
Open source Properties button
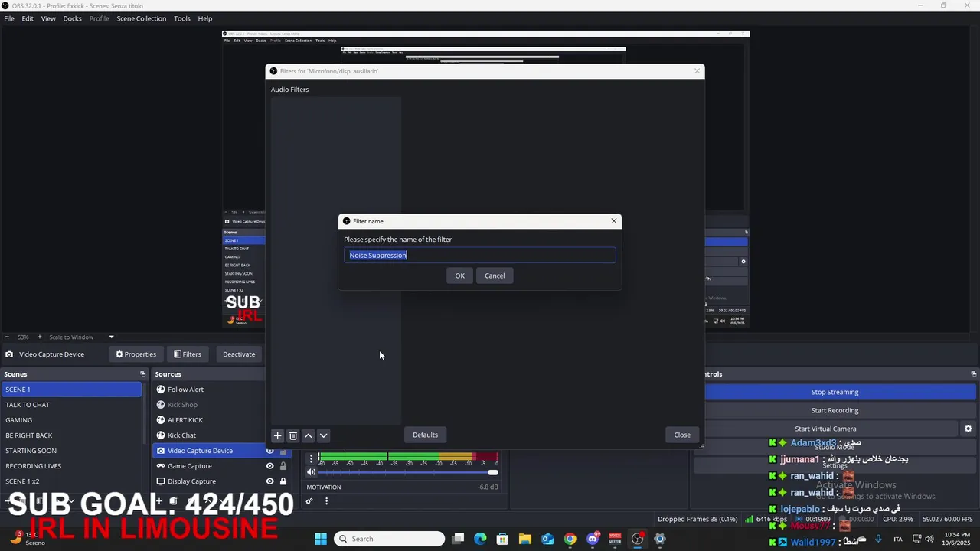pyautogui.click(x=136, y=354)
